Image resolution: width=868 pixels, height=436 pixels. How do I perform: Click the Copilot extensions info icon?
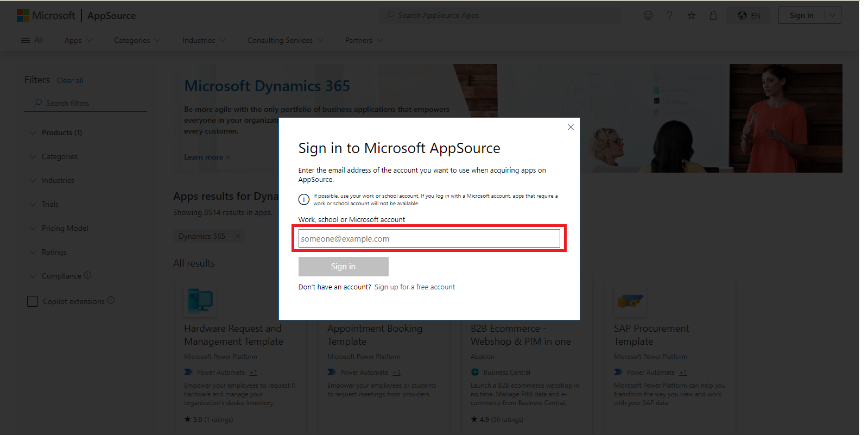click(111, 300)
